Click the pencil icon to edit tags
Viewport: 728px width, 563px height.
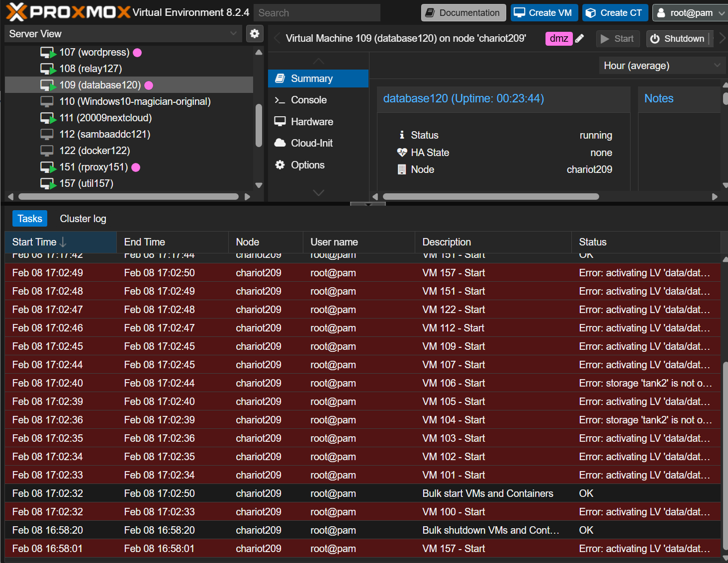[580, 39]
